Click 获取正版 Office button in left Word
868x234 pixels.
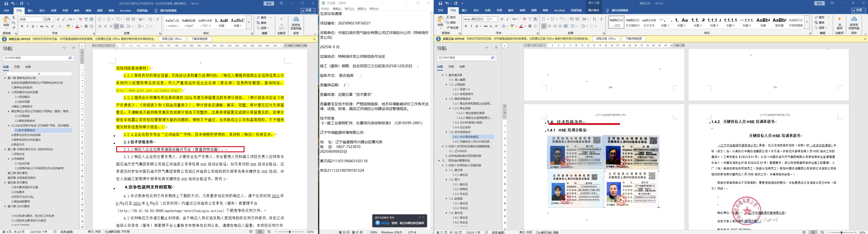click(x=172, y=39)
